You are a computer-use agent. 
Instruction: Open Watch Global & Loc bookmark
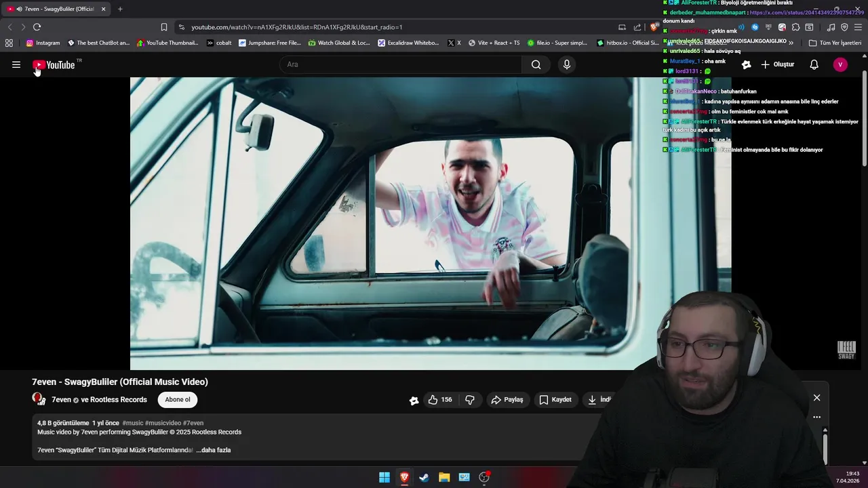[x=339, y=43]
